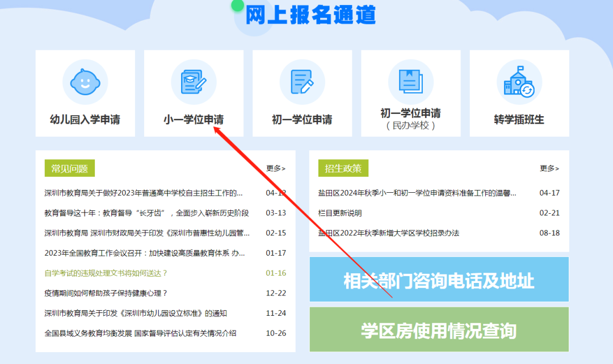Show more 招生政策 items via 更多
613x364 pixels.
(549, 168)
